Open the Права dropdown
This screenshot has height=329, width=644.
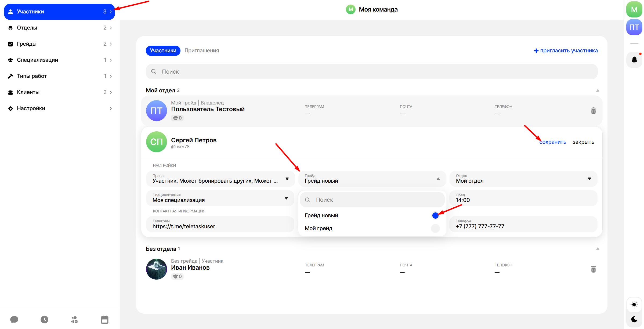[220, 179]
